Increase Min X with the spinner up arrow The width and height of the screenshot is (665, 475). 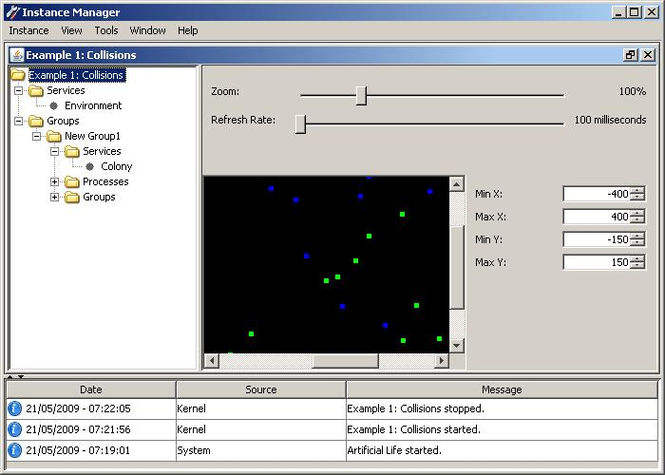coord(637,190)
